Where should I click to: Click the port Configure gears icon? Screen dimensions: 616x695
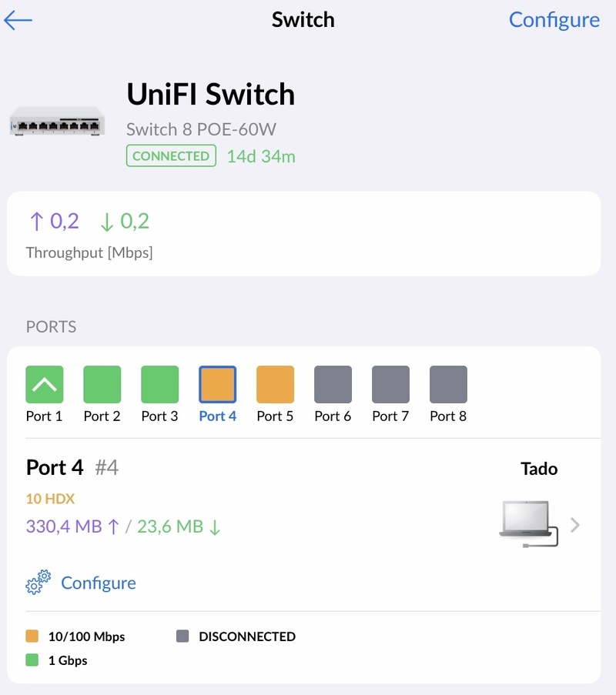point(38,582)
